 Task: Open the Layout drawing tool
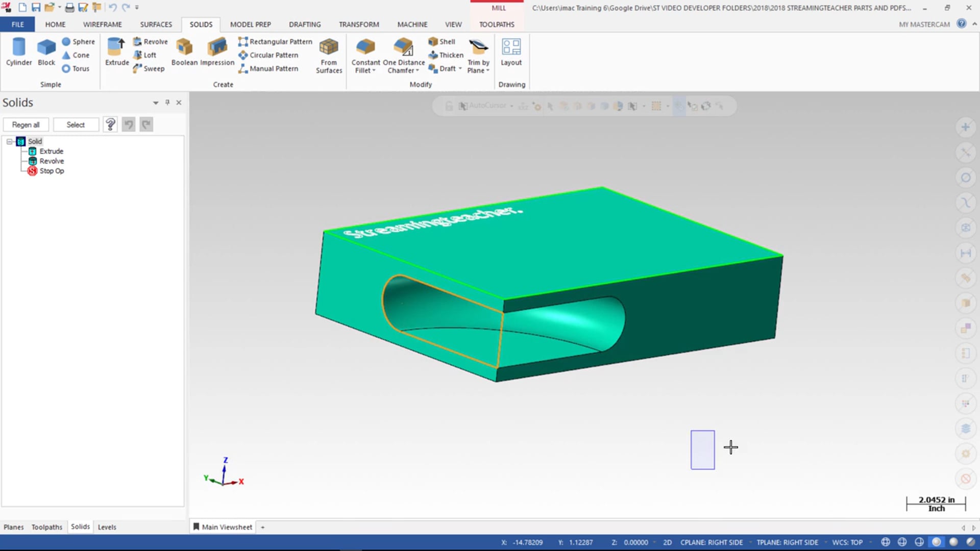pos(511,52)
